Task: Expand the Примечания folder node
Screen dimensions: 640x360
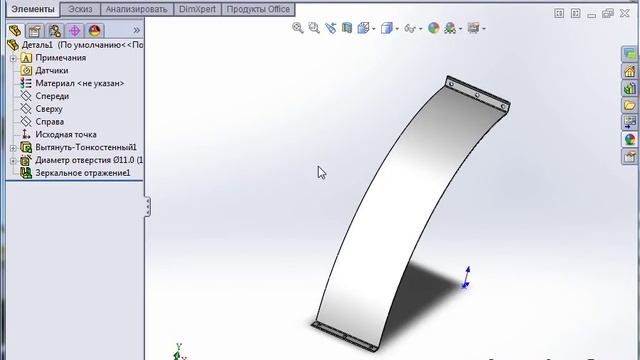Action: point(13,58)
